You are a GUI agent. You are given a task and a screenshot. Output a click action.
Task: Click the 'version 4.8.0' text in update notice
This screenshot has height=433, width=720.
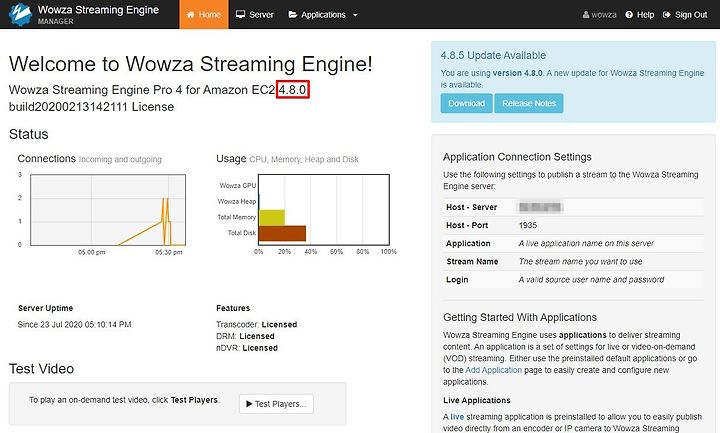(x=518, y=73)
